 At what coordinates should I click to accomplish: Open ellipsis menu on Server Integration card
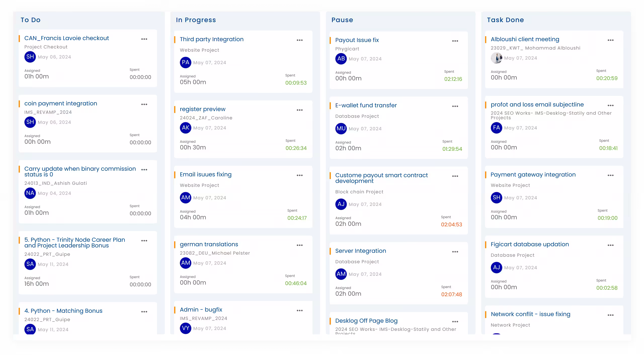click(455, 252)
